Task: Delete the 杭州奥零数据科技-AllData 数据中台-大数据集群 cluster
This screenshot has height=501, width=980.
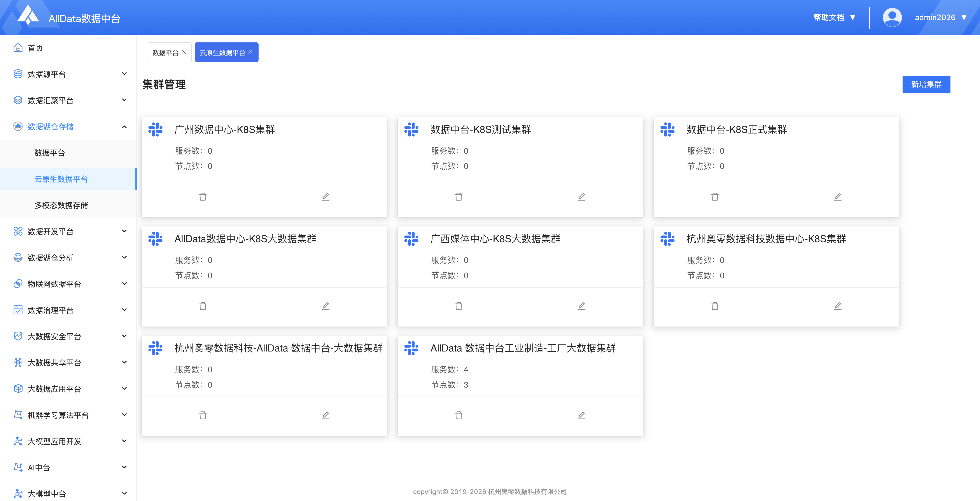Action: (x=203, y=415)
